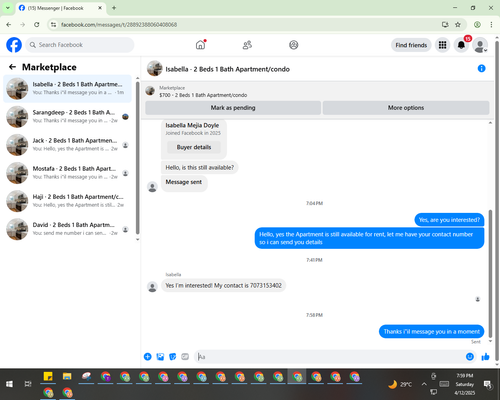Open Chrome menu three dots
This screenshot has width=500, height=400.
(491, 24)
